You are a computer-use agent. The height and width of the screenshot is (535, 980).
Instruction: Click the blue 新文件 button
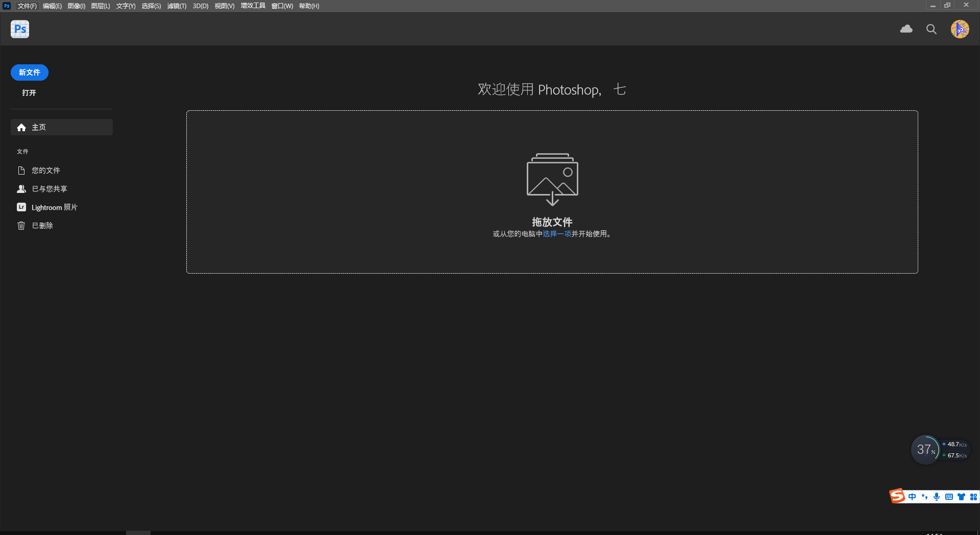coord(30,72)
